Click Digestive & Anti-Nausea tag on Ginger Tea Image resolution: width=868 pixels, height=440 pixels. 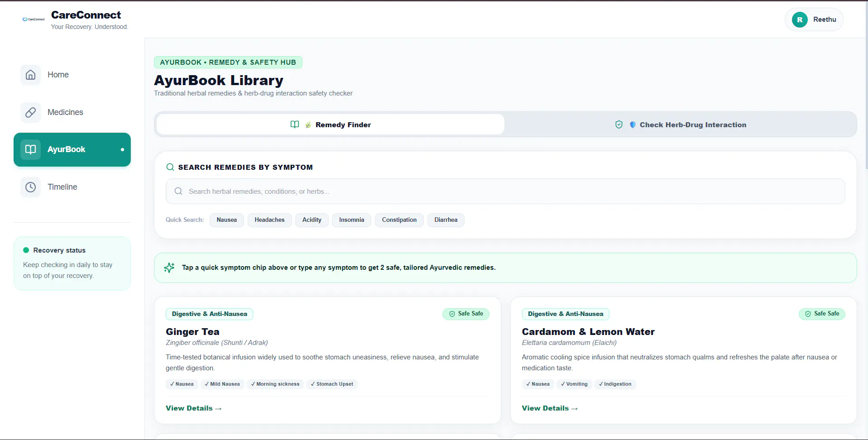210,314
